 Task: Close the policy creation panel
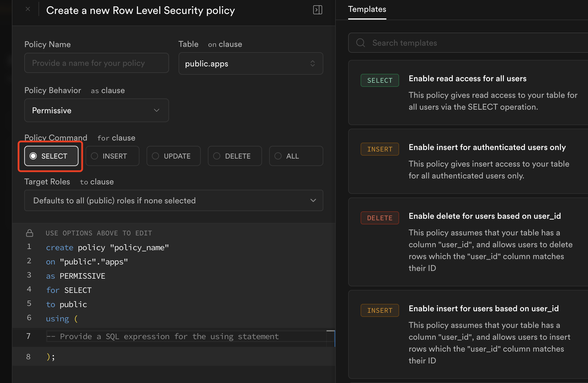(x=28, y=9)
